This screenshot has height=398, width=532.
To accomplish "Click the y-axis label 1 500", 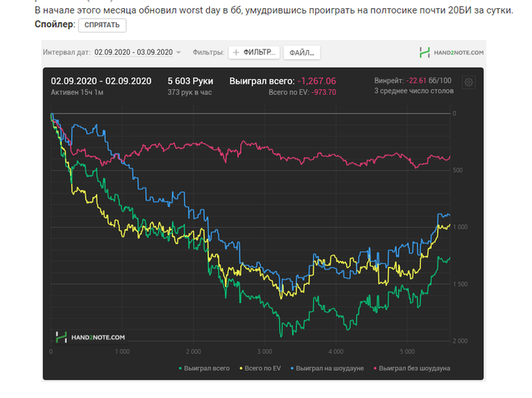I will coord(460,284).
